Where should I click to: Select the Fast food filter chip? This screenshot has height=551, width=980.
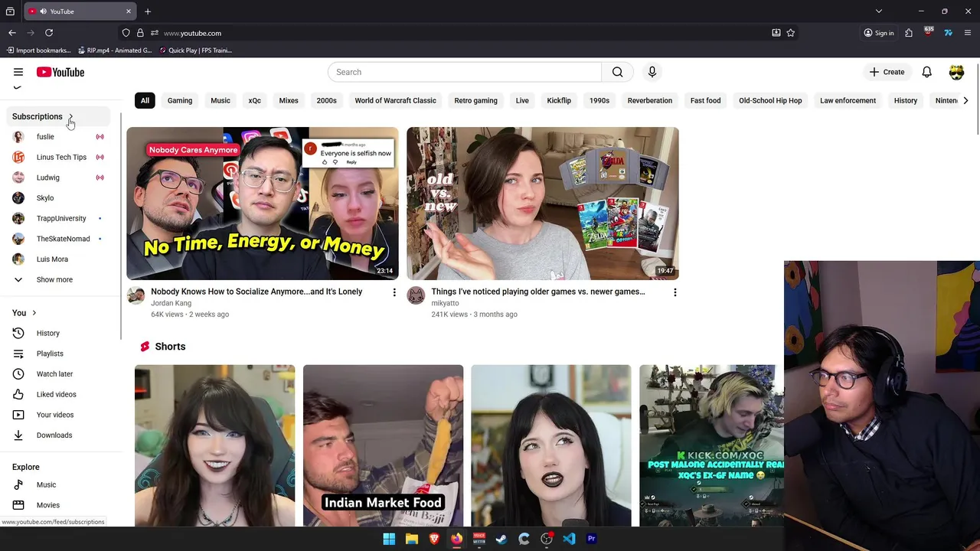tap(705, 100)
